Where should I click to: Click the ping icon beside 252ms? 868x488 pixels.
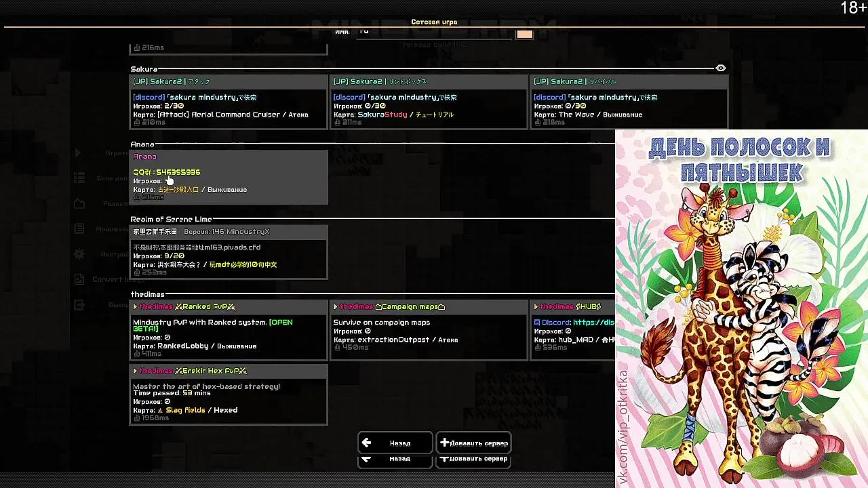pos(136,272)
